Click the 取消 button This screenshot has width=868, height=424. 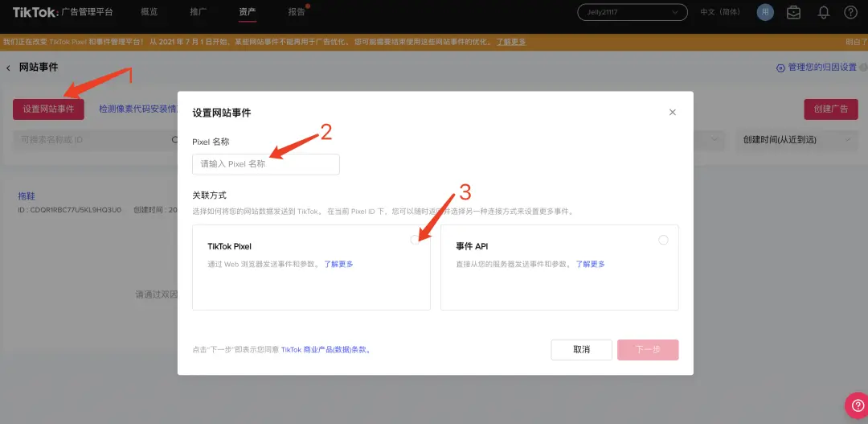click(581, 350)
